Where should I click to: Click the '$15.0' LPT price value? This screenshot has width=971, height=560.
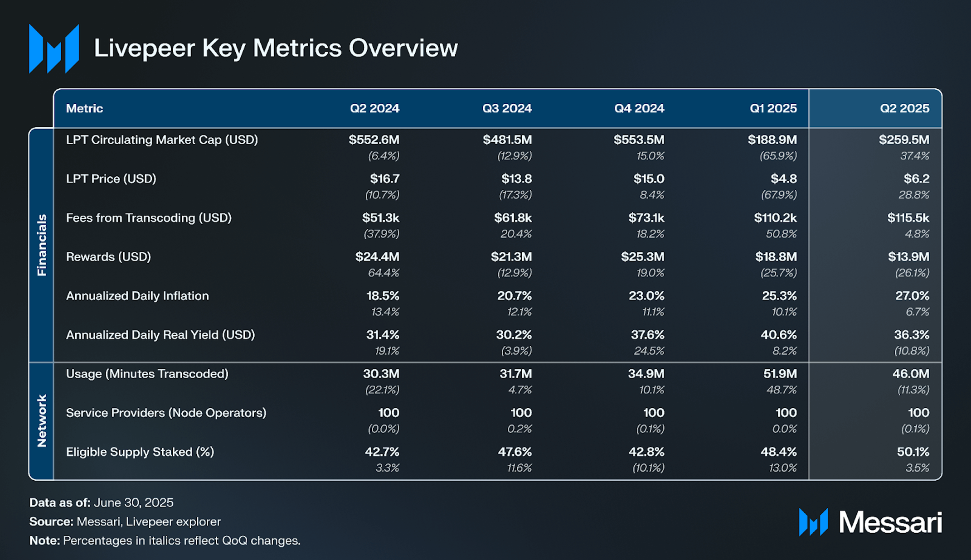click(649, 179)
